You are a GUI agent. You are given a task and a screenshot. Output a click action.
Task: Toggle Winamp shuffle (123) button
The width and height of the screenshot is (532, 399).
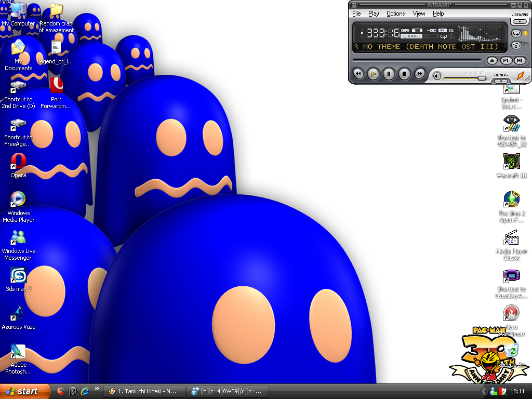click(516, 46)
